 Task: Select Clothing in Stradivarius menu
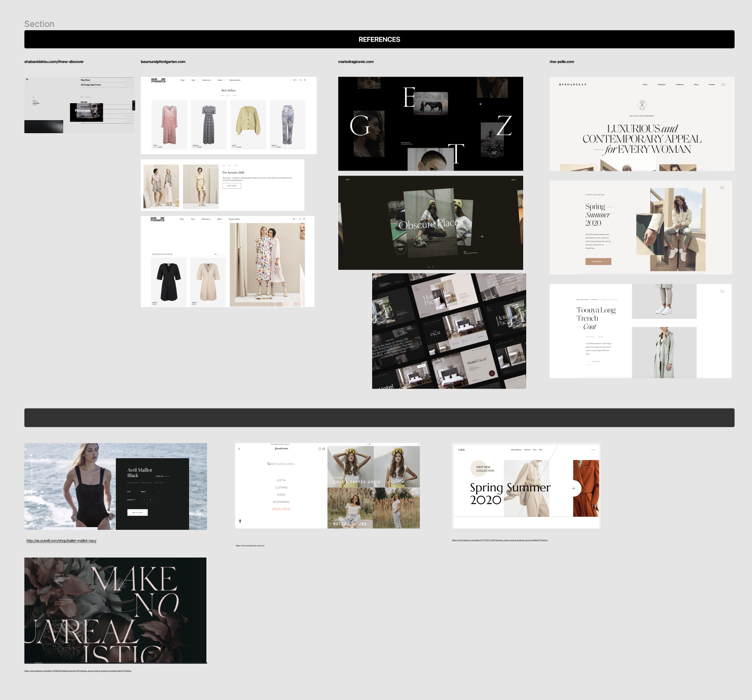(x=281, y=487)
